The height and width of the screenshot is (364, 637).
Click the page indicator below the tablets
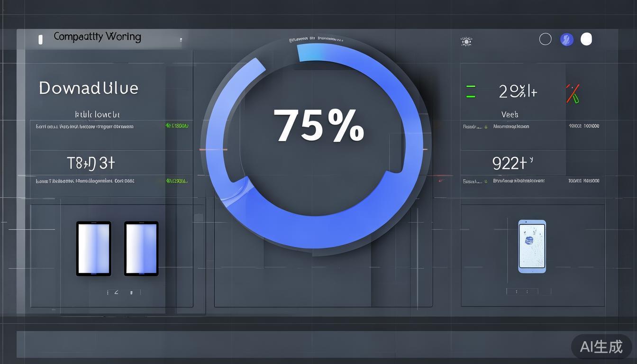tap(120, 292)
